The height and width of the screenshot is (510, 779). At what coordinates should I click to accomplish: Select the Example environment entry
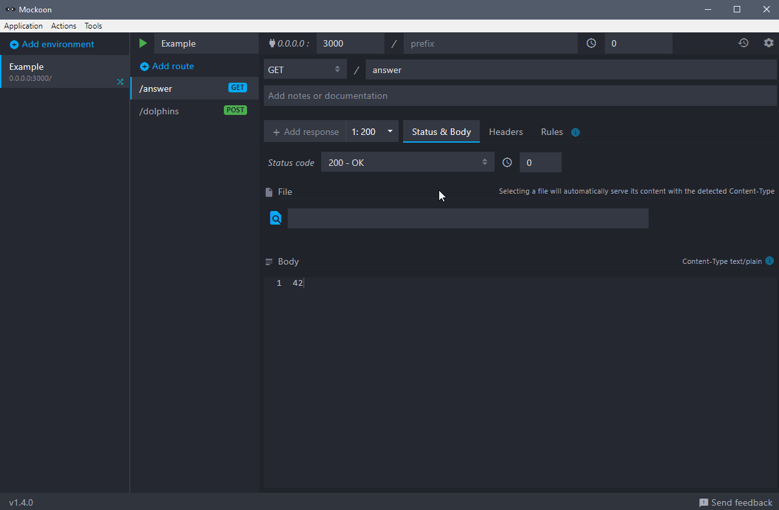[x=65, y=72]
